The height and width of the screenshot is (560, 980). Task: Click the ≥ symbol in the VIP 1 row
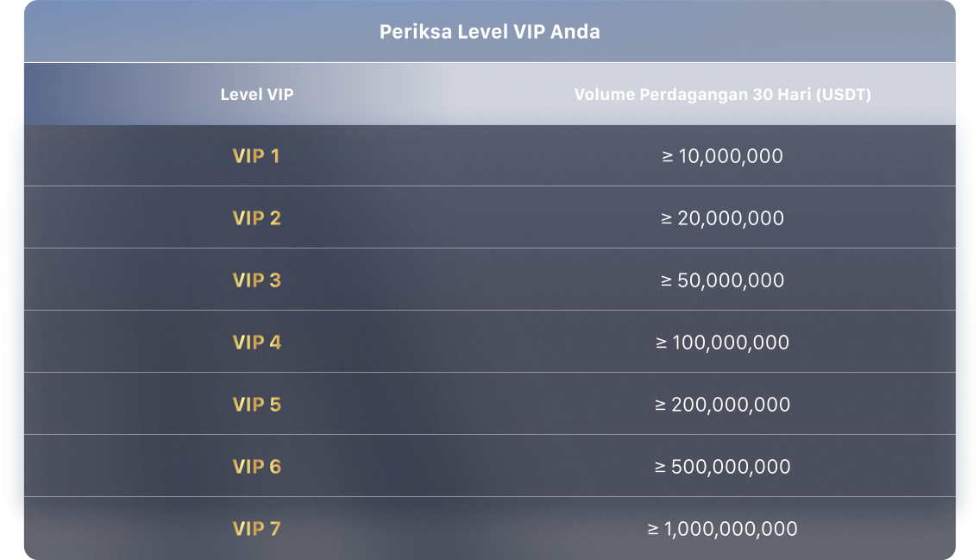(667, 157)
